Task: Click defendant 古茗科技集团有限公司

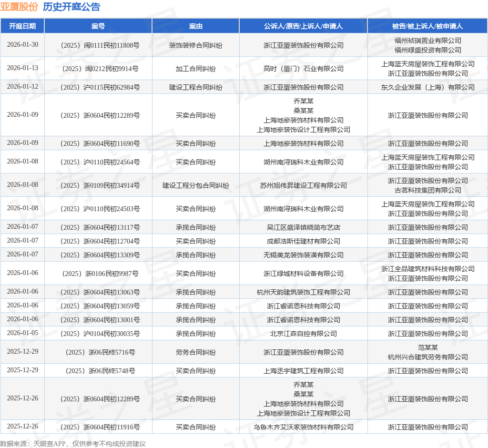Action: pyautogui.click(x=428, y=190)
